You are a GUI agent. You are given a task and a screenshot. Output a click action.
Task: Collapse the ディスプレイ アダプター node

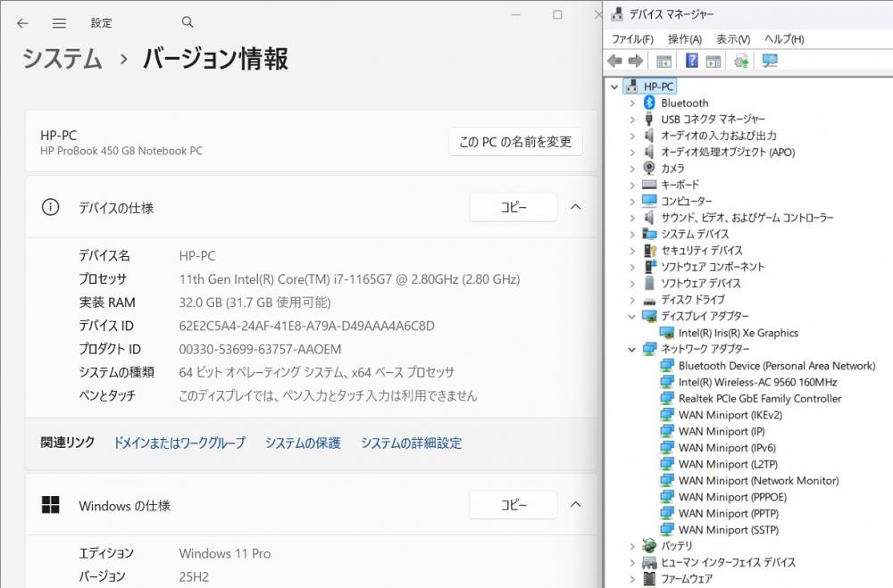tap(632, 316)
